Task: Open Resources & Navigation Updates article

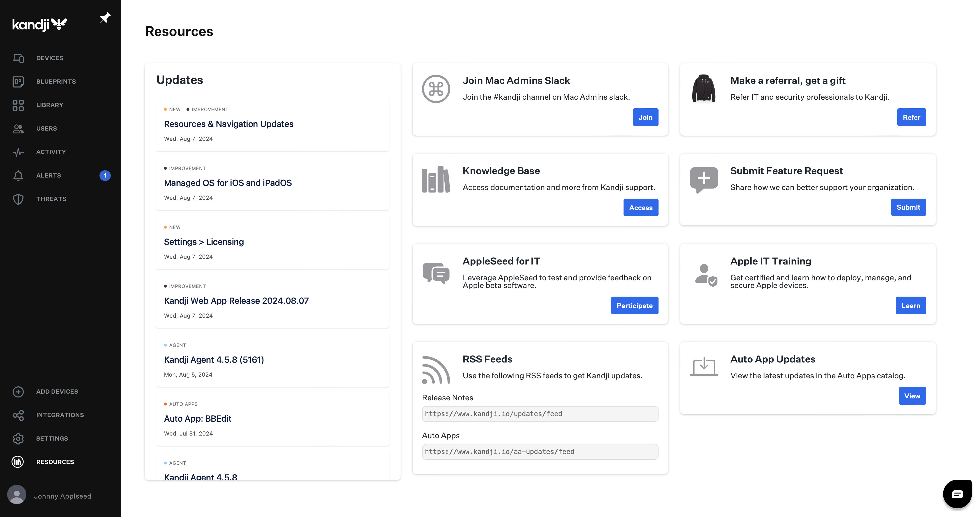Action: (228, 124)
